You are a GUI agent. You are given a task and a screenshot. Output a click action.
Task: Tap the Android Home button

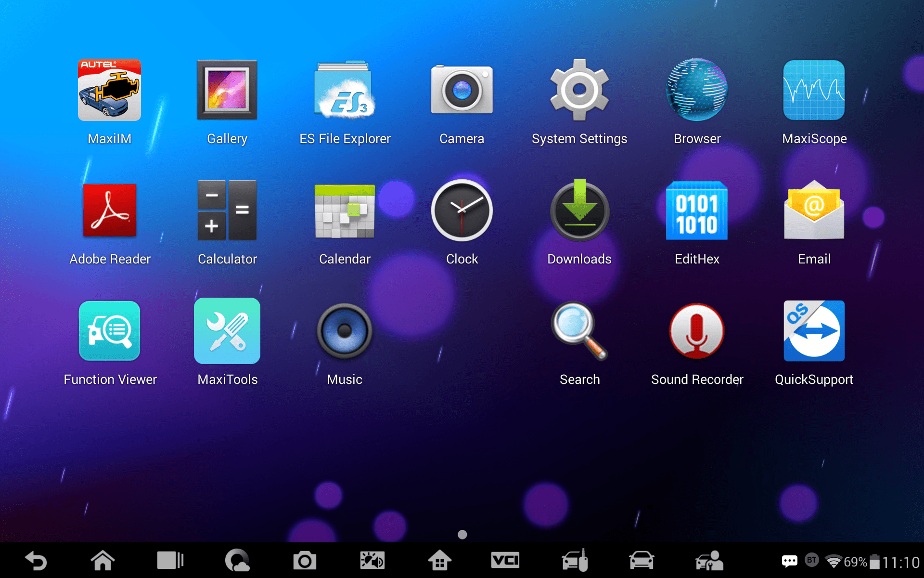click(x=103, y=560)
